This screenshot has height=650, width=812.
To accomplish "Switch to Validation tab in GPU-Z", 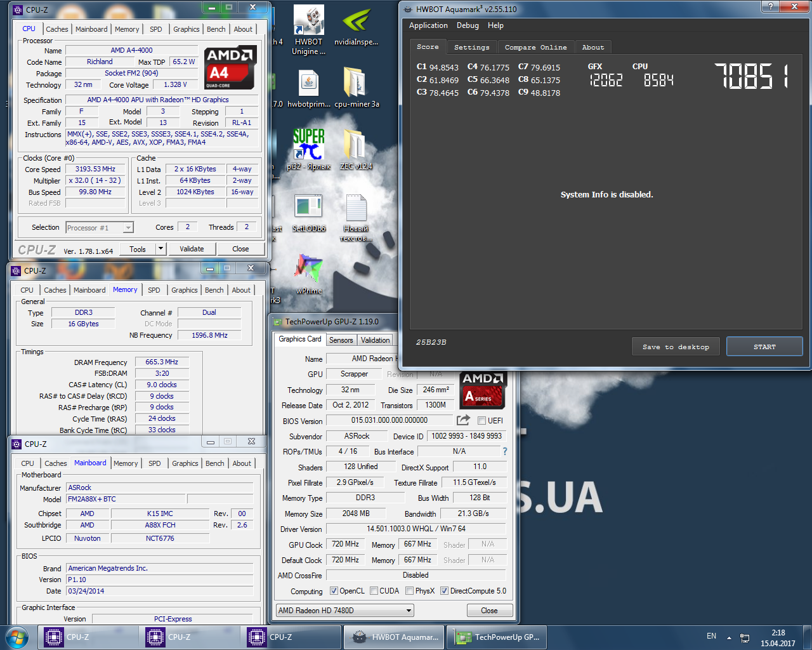I will 376,340.
